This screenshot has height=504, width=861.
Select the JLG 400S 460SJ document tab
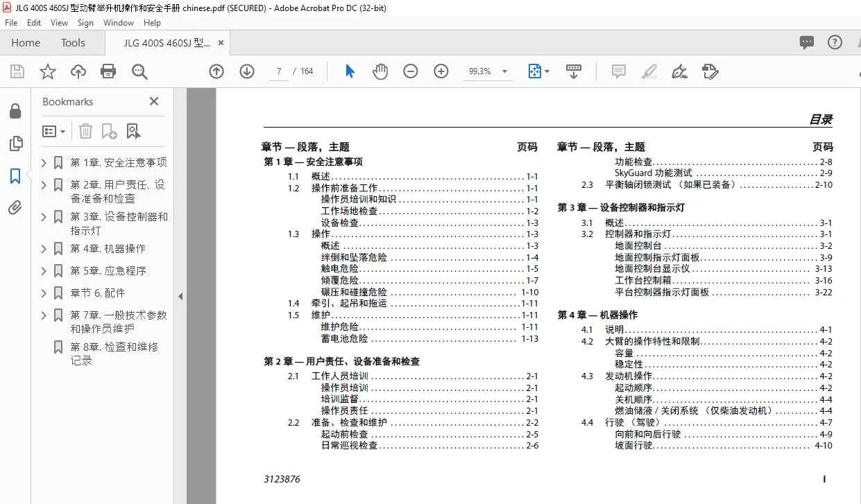coord(167,42)
